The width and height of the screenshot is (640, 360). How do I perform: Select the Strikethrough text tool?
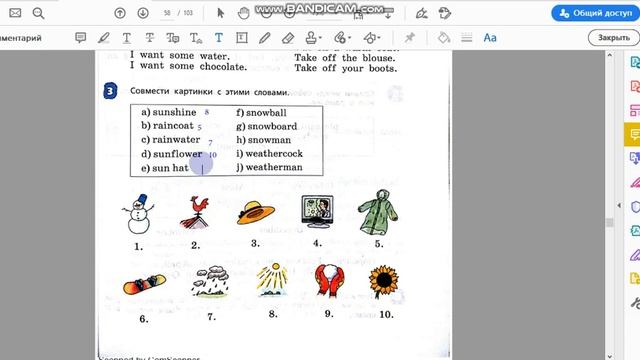click(x=150, y=38)
